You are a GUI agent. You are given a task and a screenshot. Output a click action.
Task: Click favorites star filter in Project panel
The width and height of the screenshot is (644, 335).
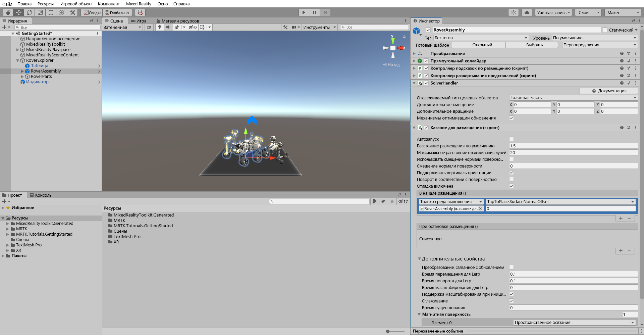coord(392,201)
